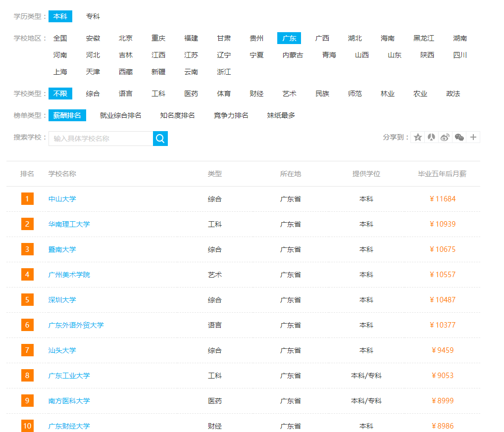Switch to 竞争力排名 ranking list

[x=231, y=115]
